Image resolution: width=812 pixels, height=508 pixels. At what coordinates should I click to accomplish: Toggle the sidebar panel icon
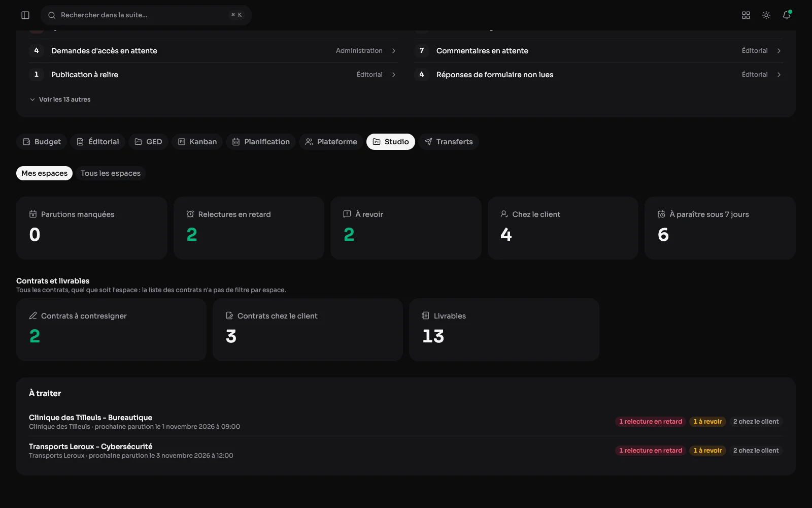coord(25,15)
